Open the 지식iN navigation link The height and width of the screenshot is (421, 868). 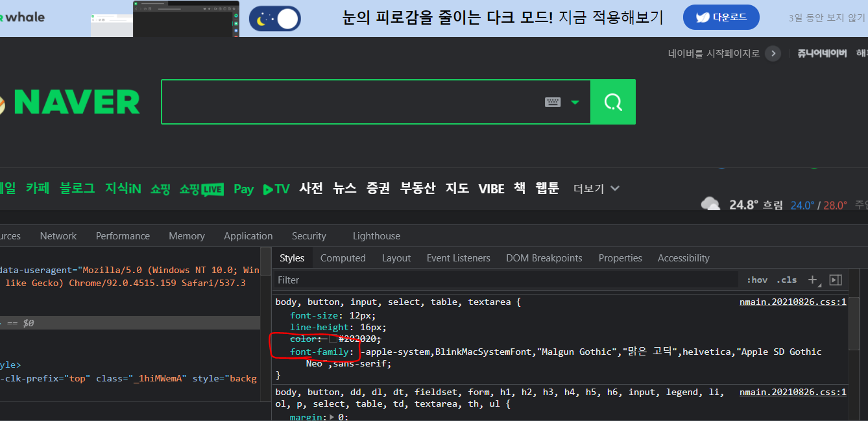click(123, 188)
